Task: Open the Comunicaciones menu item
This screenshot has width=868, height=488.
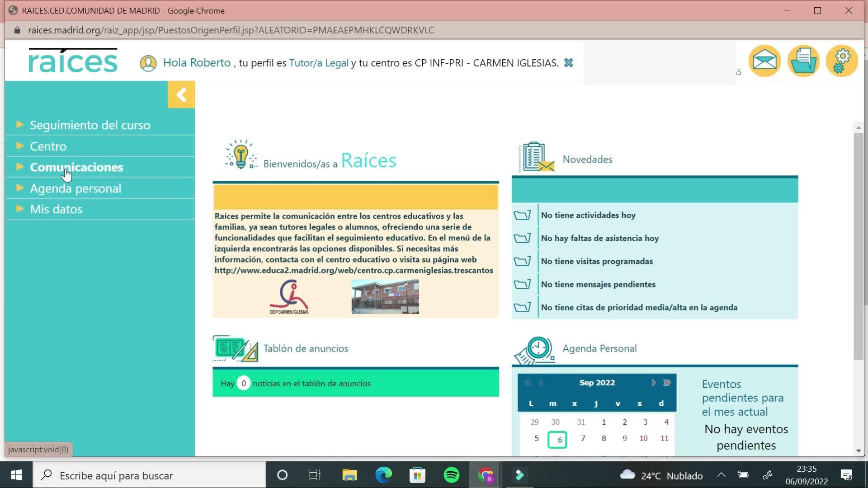Action: [76, 167]
